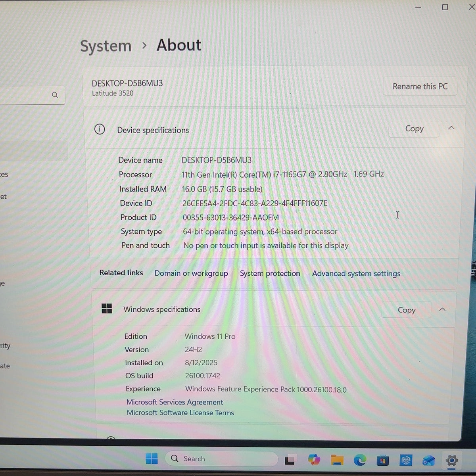The height and width of the screenshot is (476, 476).
Task: Copy the Windows specifications
Action: tap(406, 310)
